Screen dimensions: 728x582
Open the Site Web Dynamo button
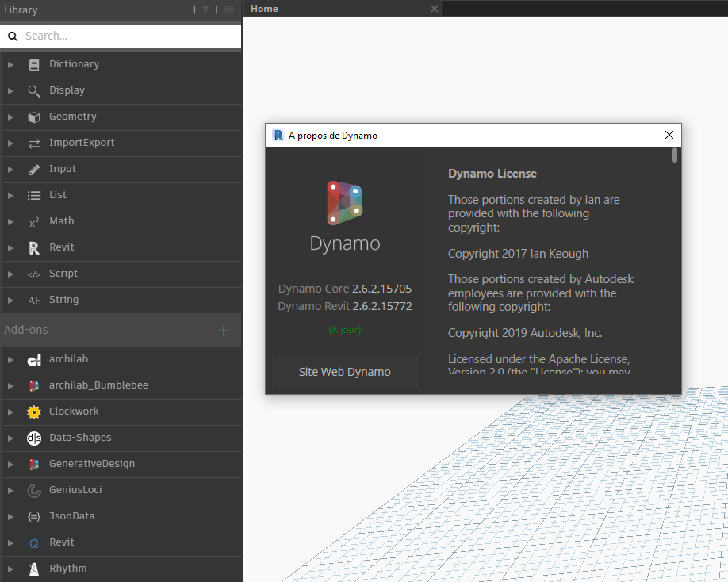point(345,372)
